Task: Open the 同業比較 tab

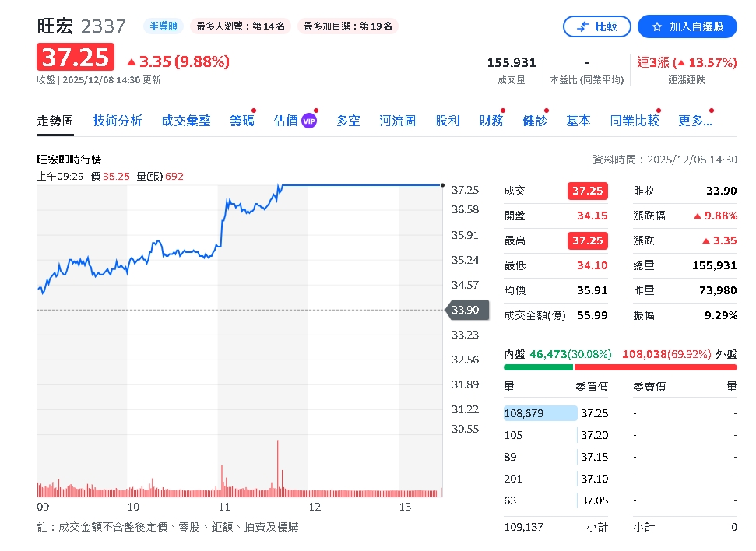Action: pyautogui.click(x=634, y=121)
